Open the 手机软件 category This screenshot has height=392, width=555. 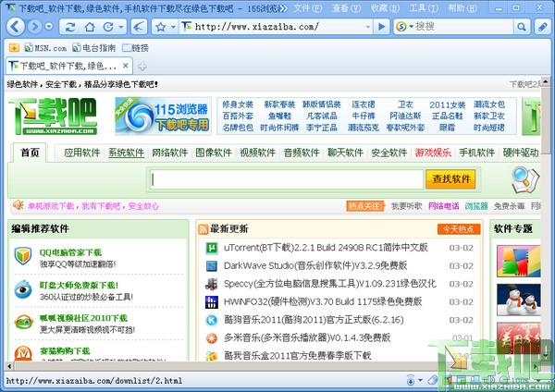[476, 153]
